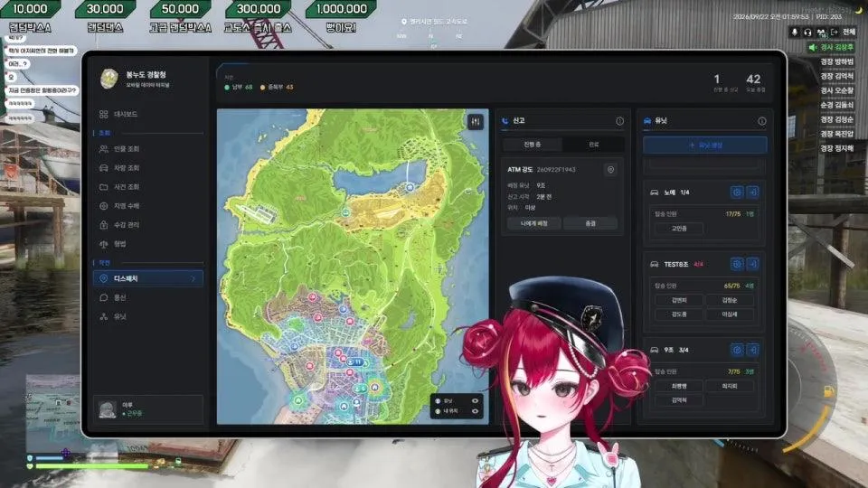
Task: Click the police badge logo in sidebar
Action: coord(109,79)
